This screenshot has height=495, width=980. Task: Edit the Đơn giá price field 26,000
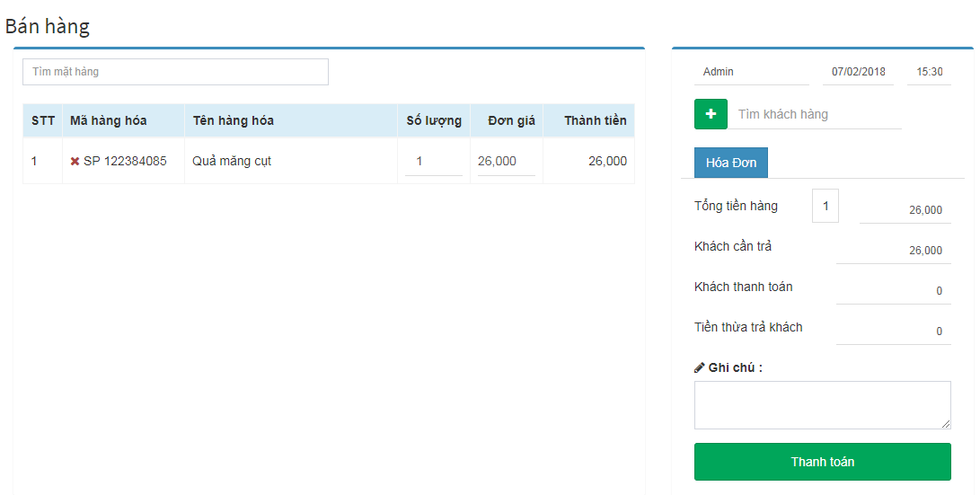(x=507, y=161)
